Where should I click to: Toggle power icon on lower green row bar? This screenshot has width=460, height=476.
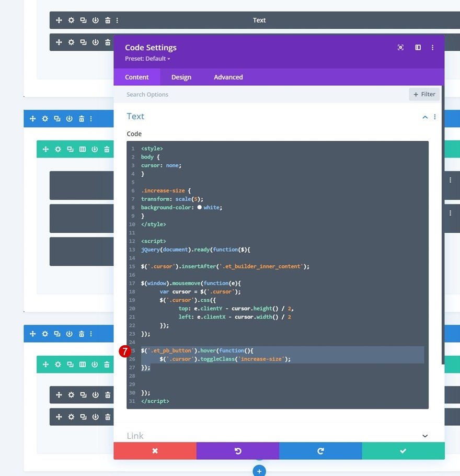click(95, 364)
